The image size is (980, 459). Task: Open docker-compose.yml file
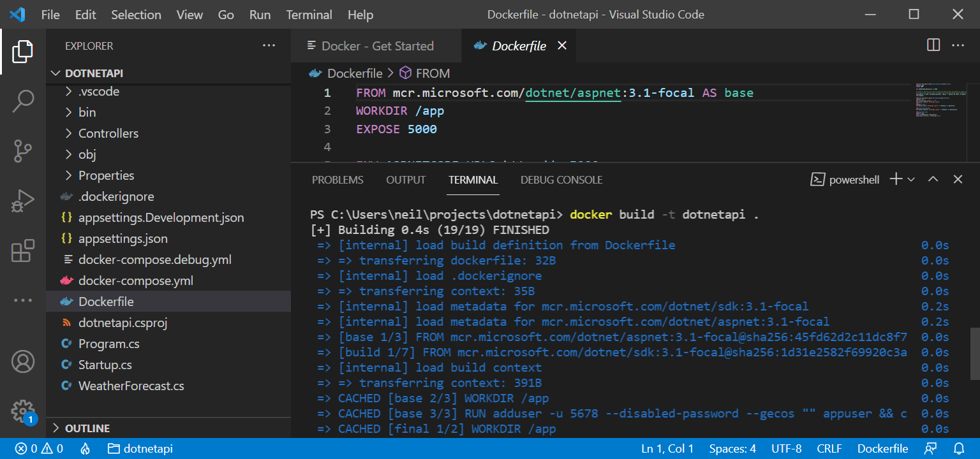click(135, 280)
